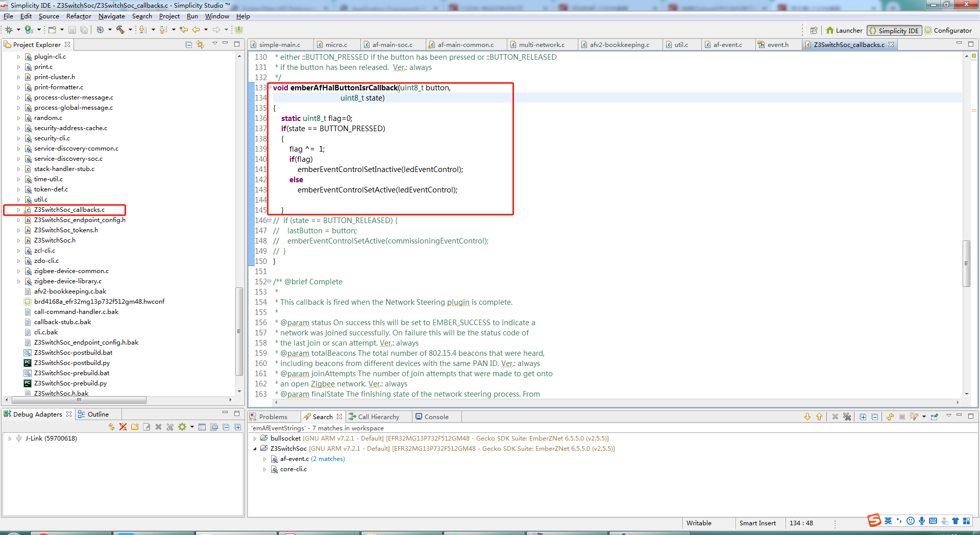Open the Refactor menu

[x=79, y=16]
